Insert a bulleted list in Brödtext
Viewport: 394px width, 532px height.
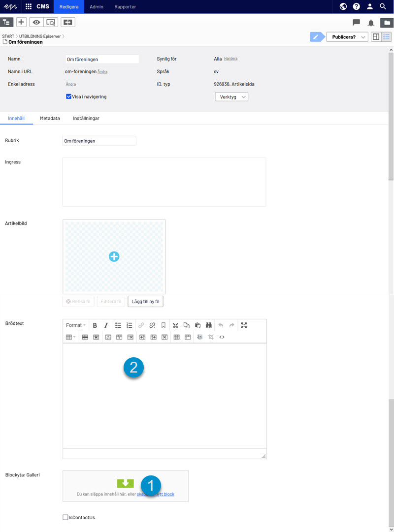[x=118, y=325]
